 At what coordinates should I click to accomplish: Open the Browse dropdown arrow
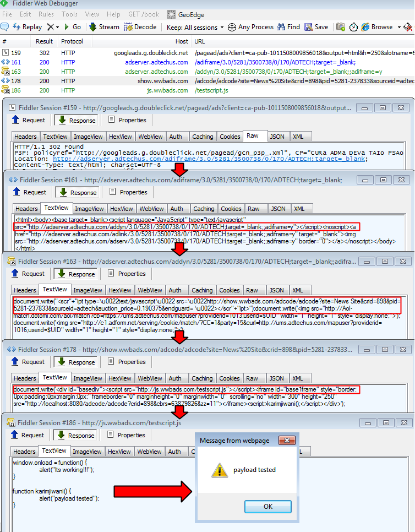399,27
